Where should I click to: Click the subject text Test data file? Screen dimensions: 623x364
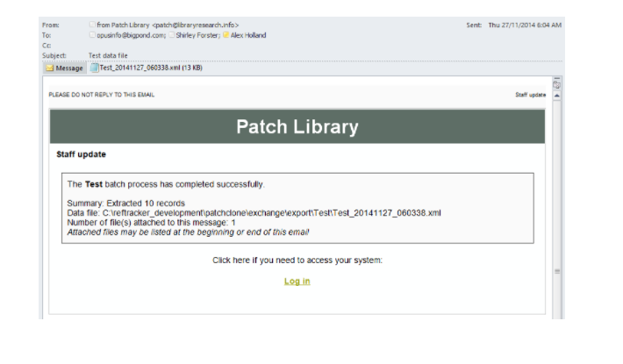point(108,55)
